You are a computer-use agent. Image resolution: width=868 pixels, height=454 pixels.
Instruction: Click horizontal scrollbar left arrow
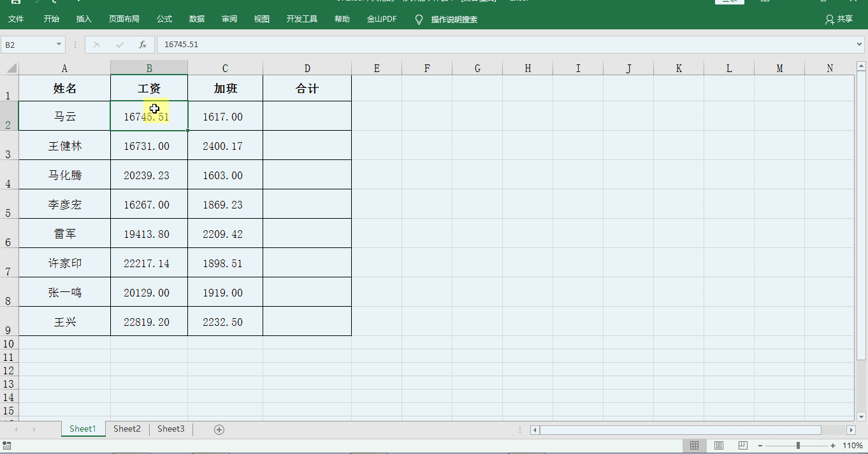535,430
